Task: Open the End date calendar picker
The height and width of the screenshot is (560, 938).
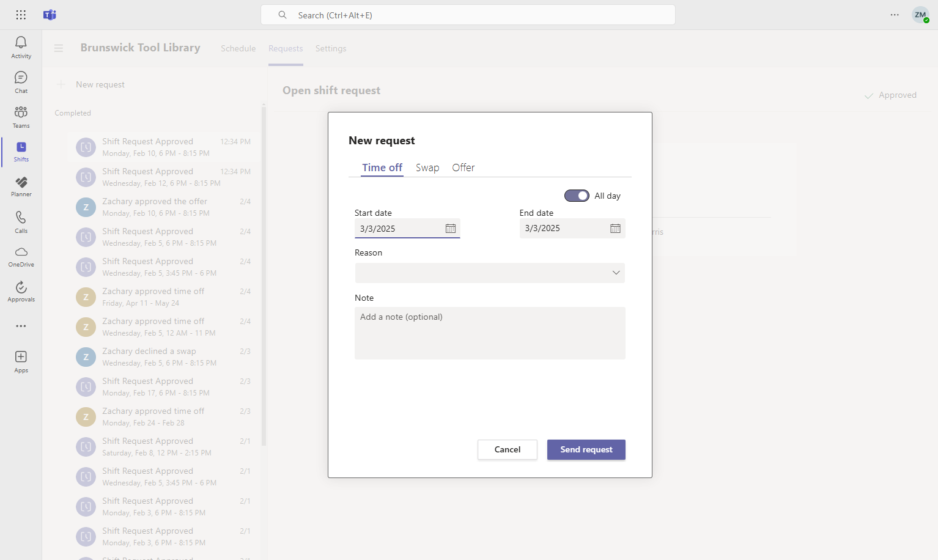Action: pyautogui.click(x=615, y=228)
